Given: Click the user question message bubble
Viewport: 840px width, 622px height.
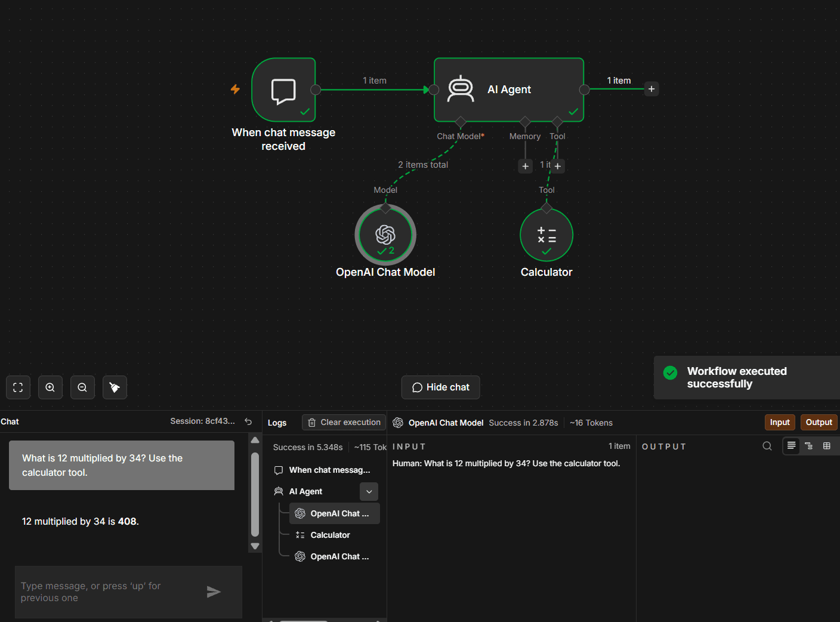Looking at the screenshot, I should 122,465.
